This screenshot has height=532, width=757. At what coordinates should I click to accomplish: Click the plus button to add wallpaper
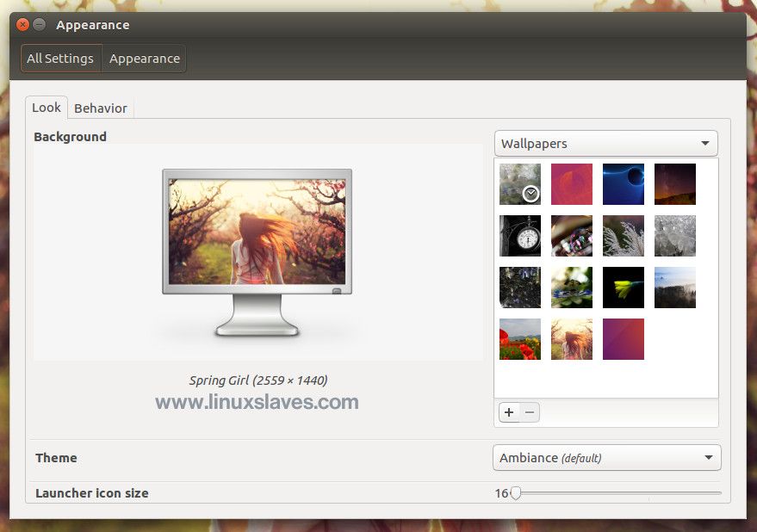(509, 412)
